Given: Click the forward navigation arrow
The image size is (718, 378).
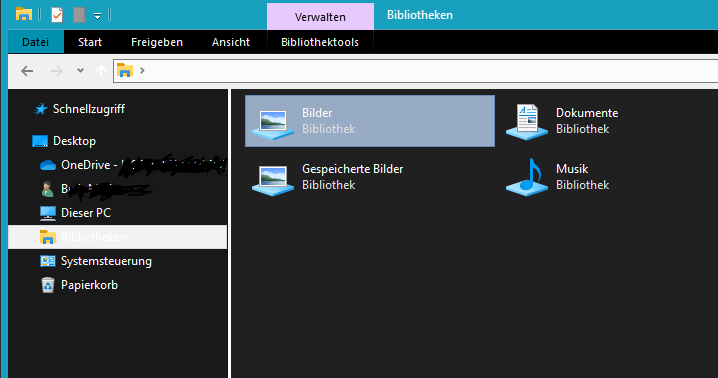Looking at the screenshot, I should point(57,71).
